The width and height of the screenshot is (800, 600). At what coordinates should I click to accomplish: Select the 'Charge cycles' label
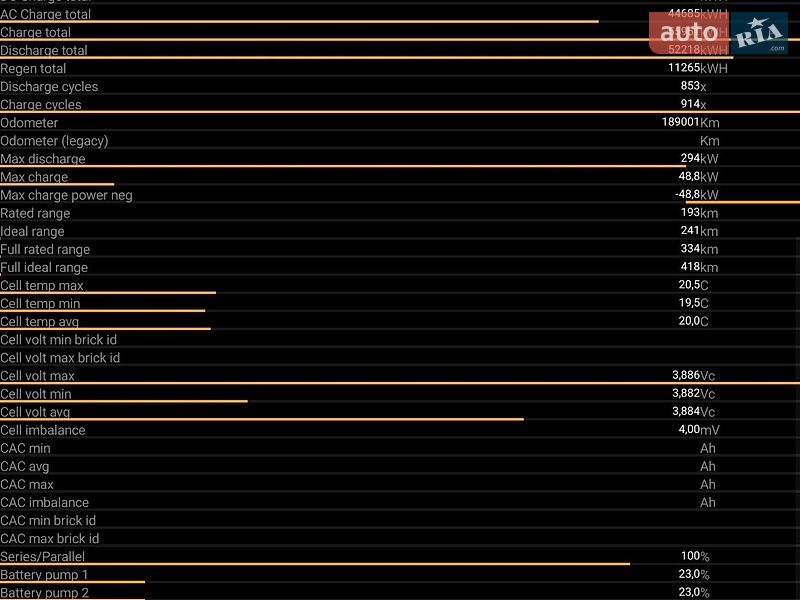pyautogui.click(x=41, y=105)
